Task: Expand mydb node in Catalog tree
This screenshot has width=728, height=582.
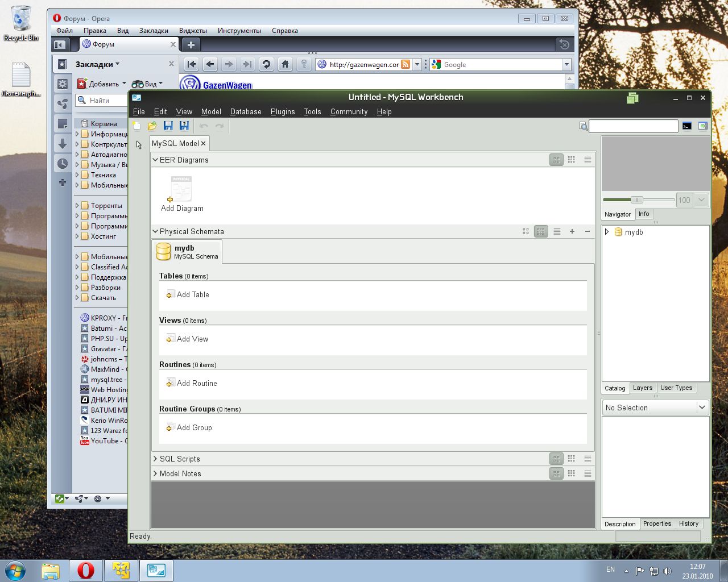Action: 607,232
